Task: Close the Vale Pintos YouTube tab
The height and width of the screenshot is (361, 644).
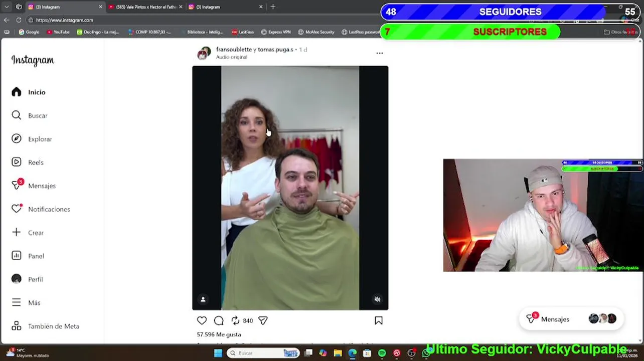Action: pyautogui.click(x=181, y=7)
